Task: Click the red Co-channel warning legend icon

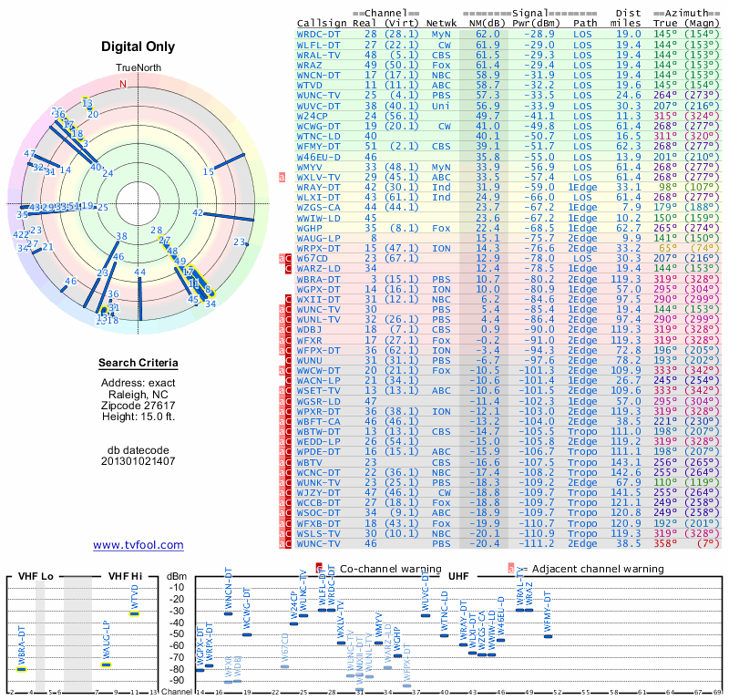Action: tap(319, 568)
